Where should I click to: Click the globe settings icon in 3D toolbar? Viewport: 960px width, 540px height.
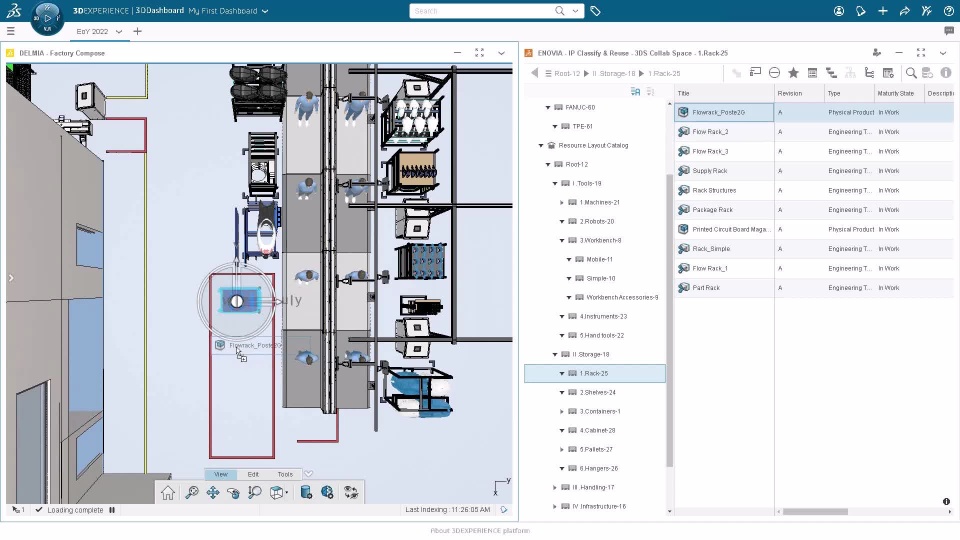328,493
